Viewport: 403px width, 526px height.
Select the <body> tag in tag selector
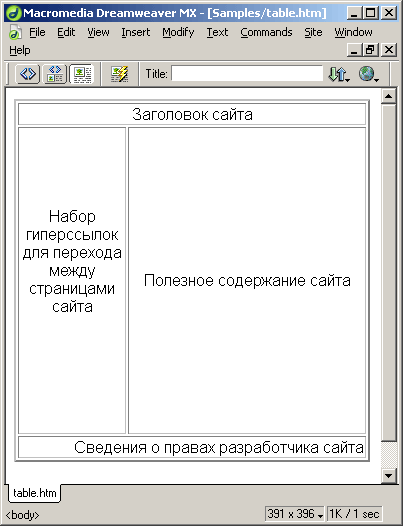pos(22,515)
